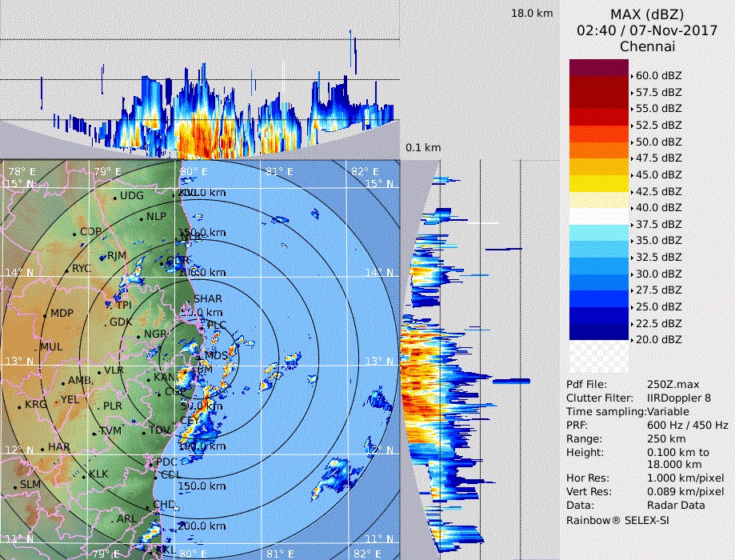
Task: Click the RYC station label on map
Action: [81, 268]
